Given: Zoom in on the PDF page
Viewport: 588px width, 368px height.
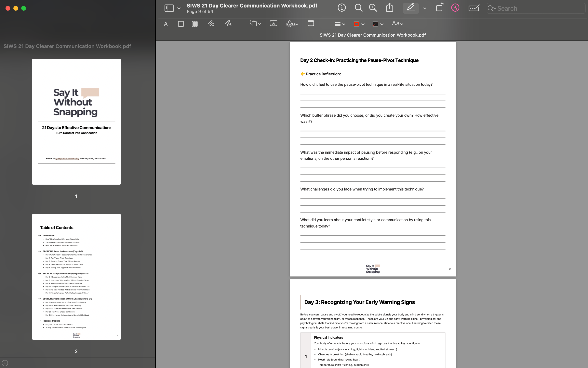Looking at the screenshot, I should coord(373,8).
